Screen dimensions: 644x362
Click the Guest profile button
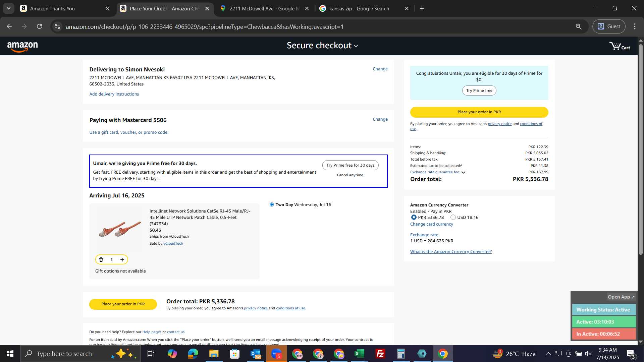(609, 26)
